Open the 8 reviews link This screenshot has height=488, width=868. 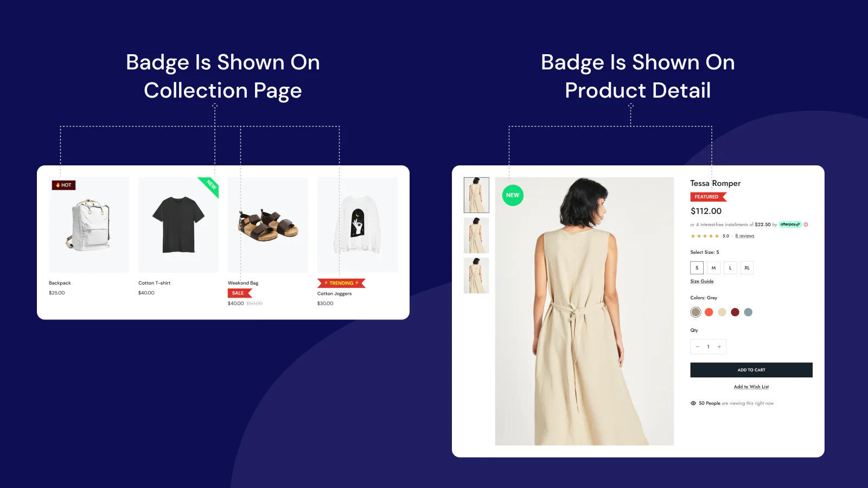745,236
